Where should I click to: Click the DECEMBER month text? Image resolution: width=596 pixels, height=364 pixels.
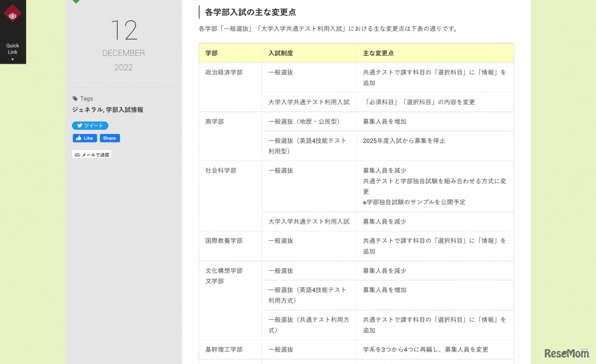click(x=123, y=53)
